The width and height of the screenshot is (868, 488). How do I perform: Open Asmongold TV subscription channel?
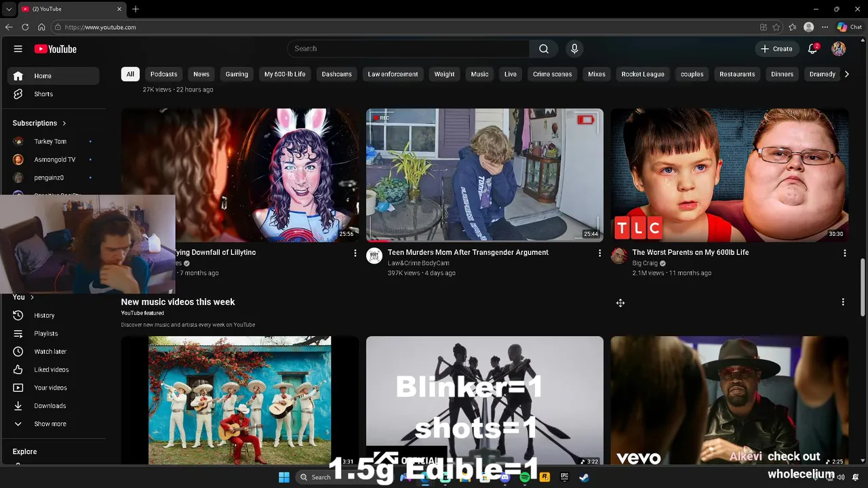pyautogui.click(x=54, y=159)
